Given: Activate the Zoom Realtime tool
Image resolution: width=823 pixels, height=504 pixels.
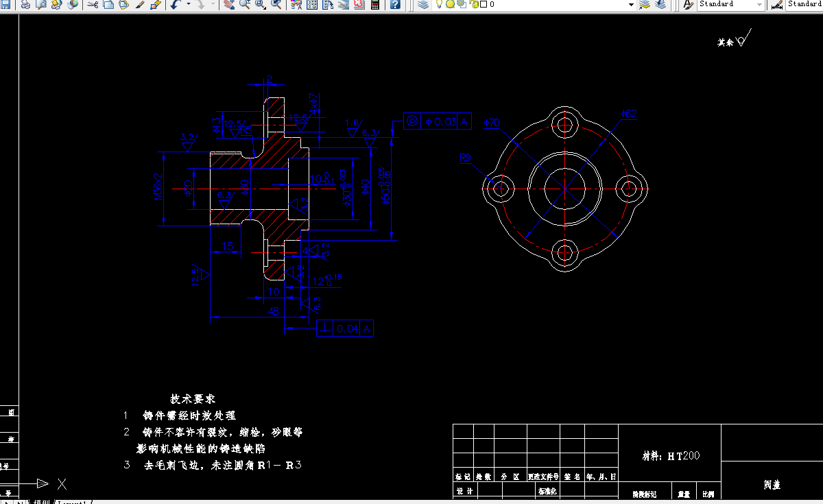Looking at the screenshot, I should coord(244,5).
